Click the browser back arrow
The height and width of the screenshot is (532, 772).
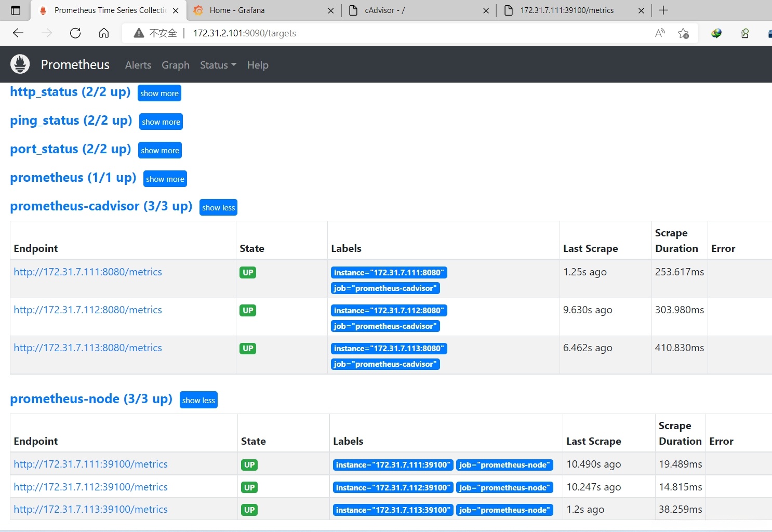tap(18, 33)
